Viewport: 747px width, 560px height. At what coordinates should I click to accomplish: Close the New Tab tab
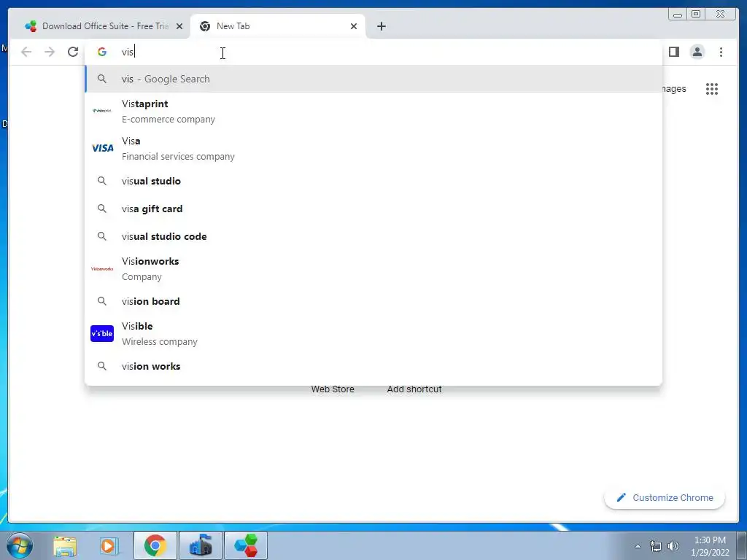coord(354,26)
